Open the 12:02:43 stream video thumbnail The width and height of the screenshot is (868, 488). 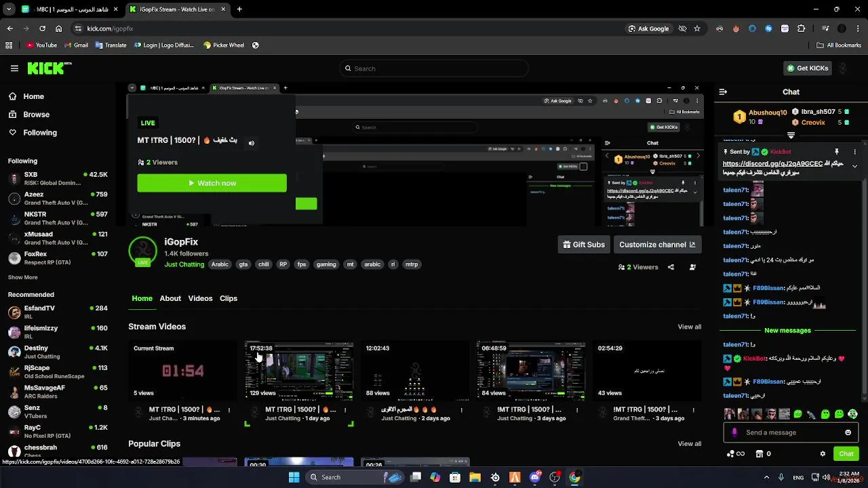[415, 370]
